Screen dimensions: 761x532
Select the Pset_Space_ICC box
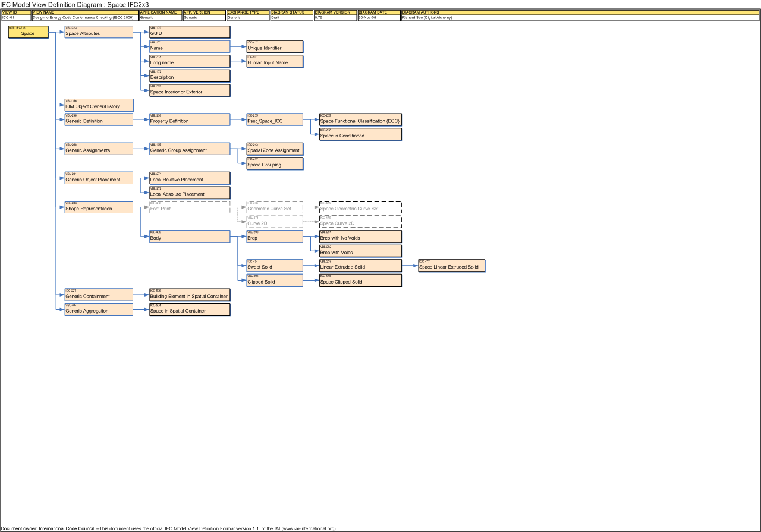275,119
